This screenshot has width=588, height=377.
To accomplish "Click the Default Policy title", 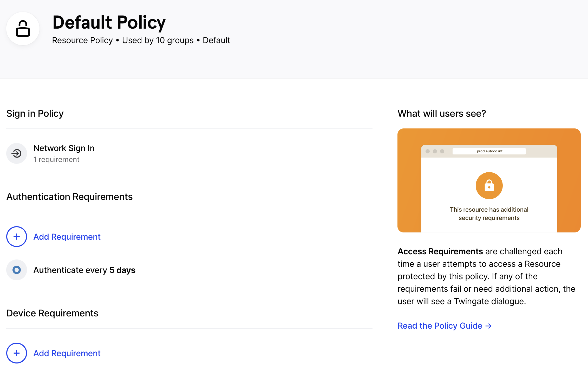I will (x=109, y=22).
